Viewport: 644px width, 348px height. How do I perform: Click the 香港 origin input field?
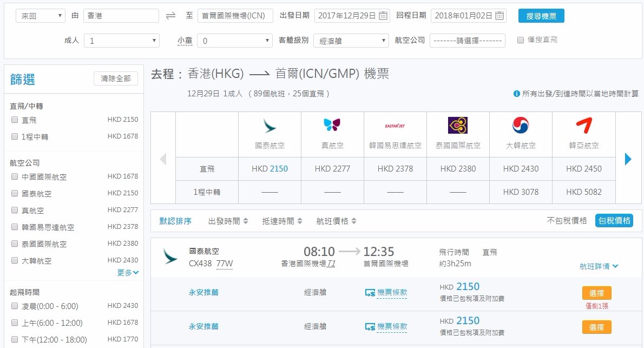click(x=121, y=16)
